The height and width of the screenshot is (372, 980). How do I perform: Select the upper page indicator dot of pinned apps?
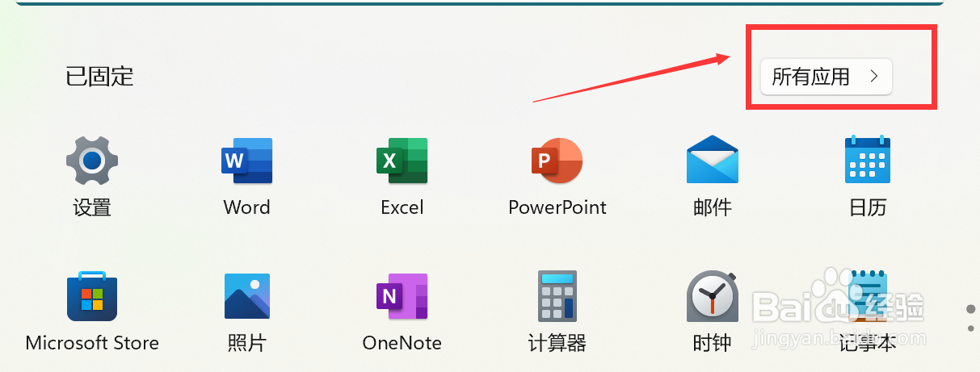[x=971, y=308]
